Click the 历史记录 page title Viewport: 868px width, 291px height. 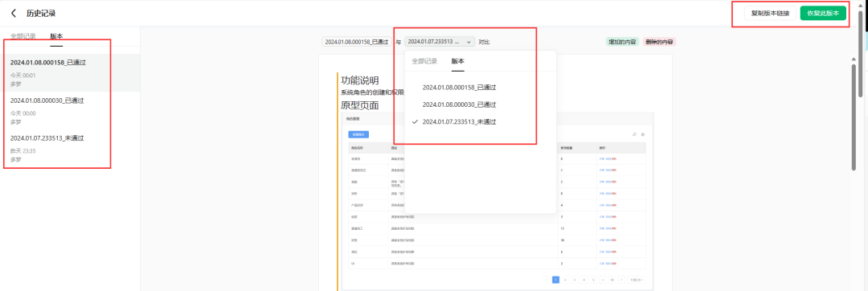(41, 13)
